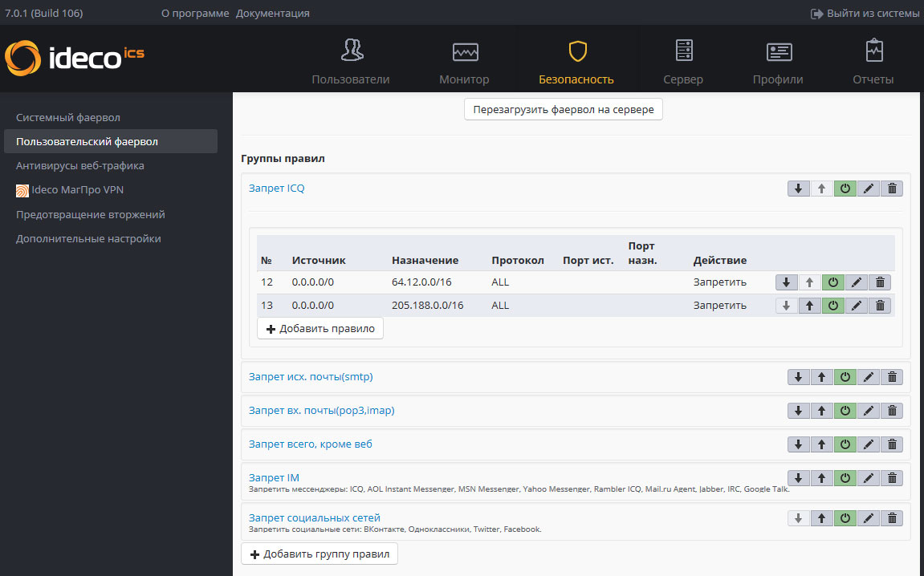This screenshot has width=924, height=576.
Task: Edit rule 13 with pencil icon
Action: point(857,306)
